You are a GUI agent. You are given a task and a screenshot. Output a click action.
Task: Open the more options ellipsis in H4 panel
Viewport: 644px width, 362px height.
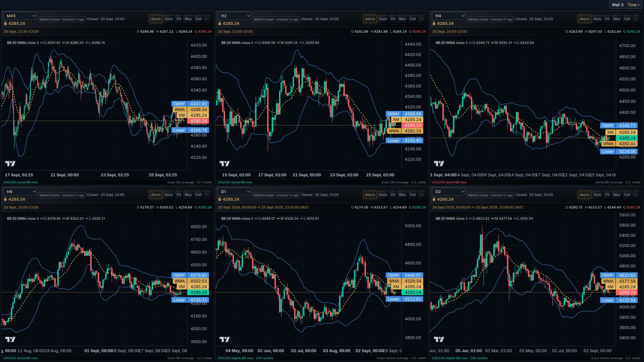pos(636,19)
